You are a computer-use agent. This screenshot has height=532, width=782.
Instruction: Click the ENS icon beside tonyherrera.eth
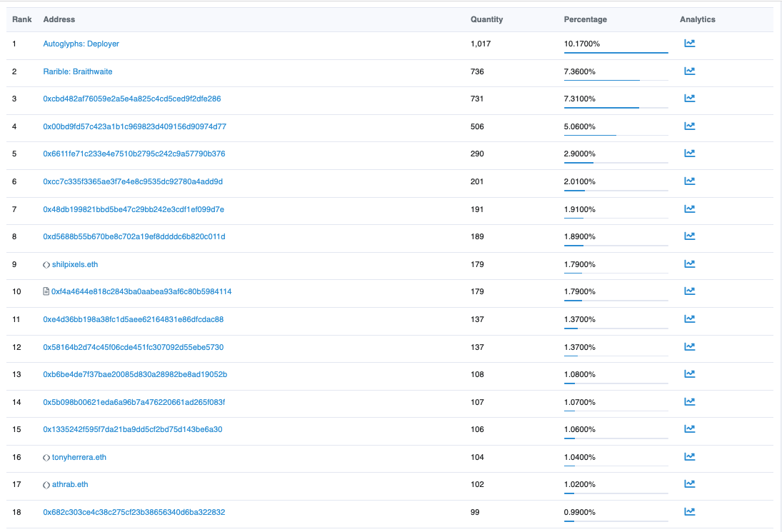tap(46, 458)
